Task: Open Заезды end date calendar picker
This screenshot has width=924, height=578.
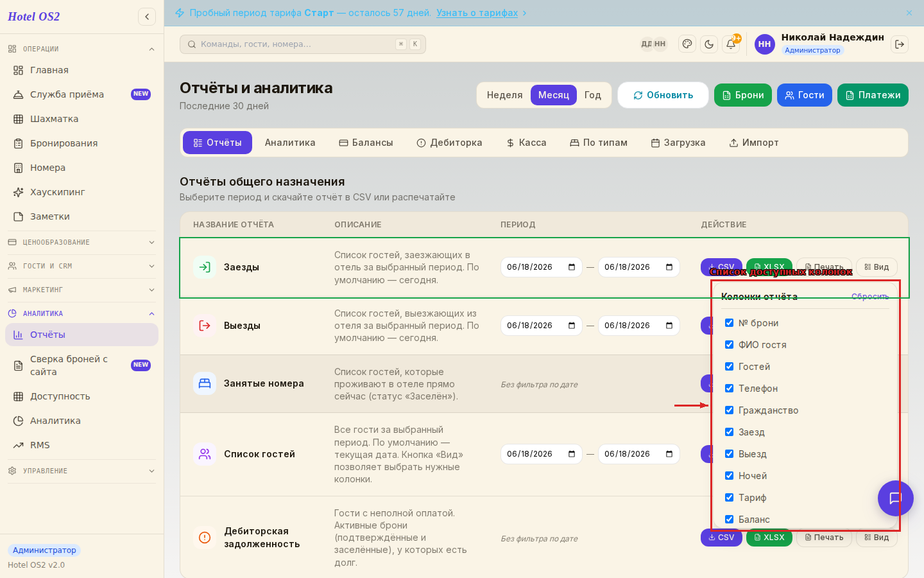Action: [669, 267]
